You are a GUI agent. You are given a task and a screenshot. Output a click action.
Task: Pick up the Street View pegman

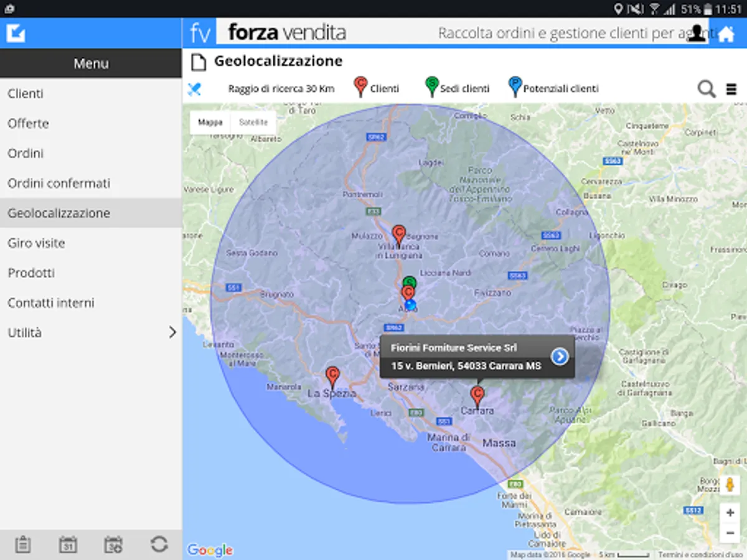tap(730, 485)
